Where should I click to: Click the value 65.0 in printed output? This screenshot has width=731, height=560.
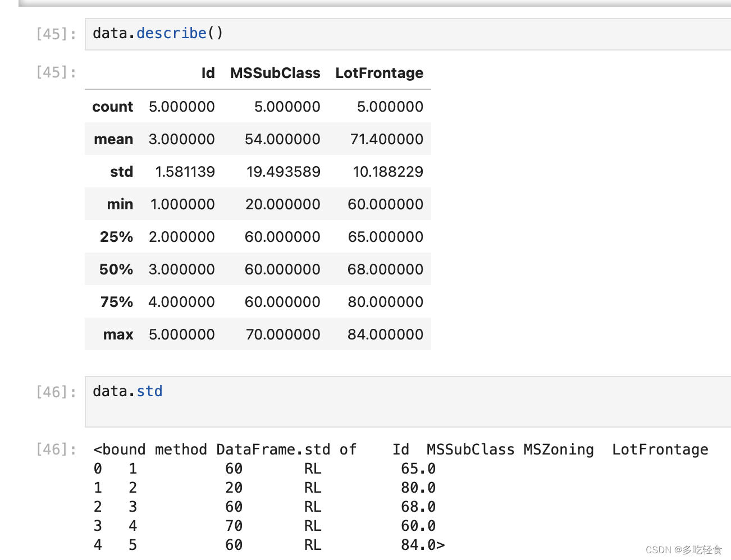tap(418, 469)
